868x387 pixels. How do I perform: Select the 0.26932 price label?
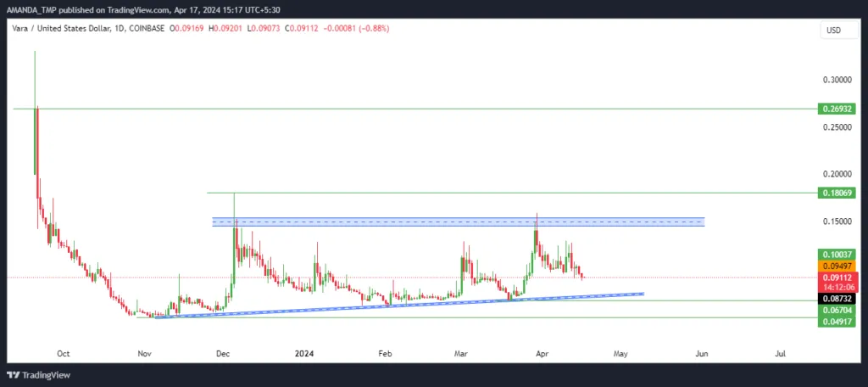tap(837, 109)
